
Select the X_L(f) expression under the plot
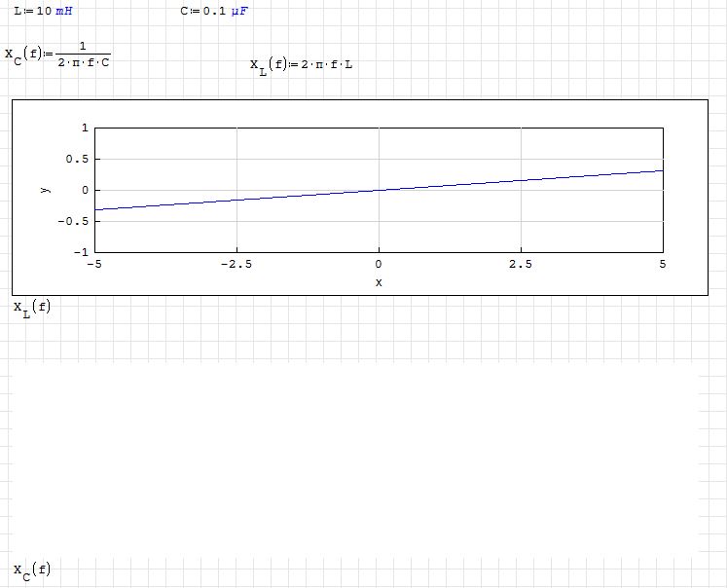click(x=31, y=309)
